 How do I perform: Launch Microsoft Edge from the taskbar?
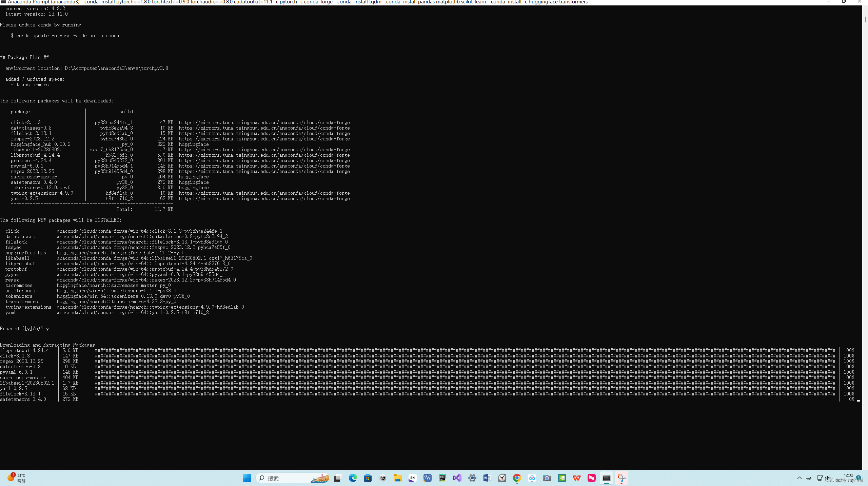pos(353,478)
